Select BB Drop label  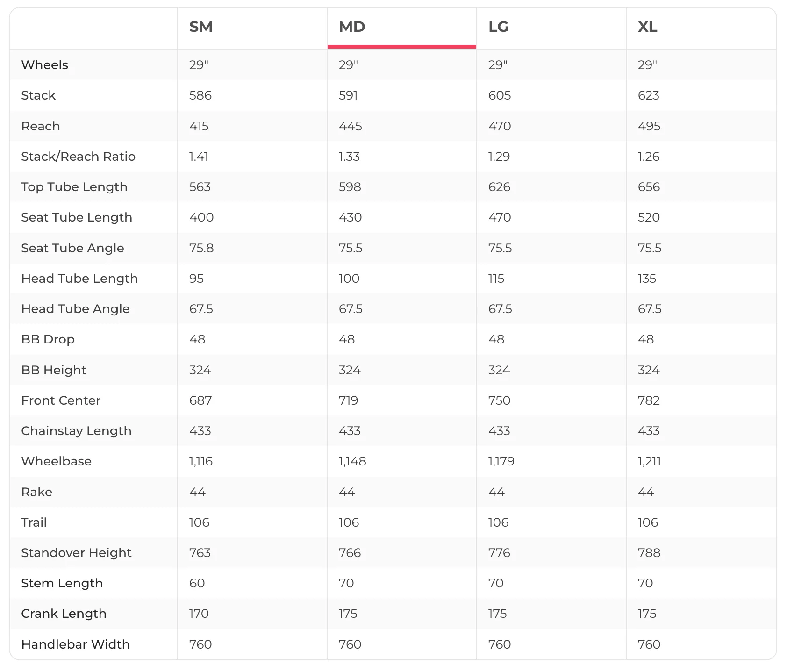coord(48,339)
